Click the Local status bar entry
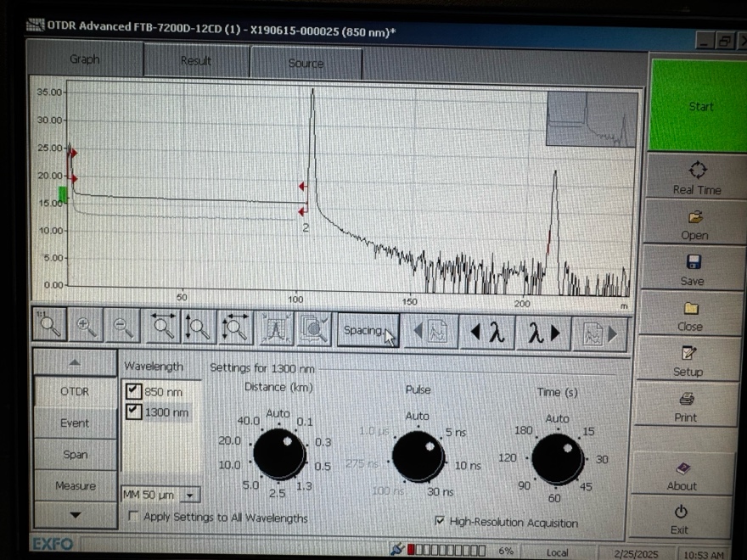 click(x=558, y=552)
